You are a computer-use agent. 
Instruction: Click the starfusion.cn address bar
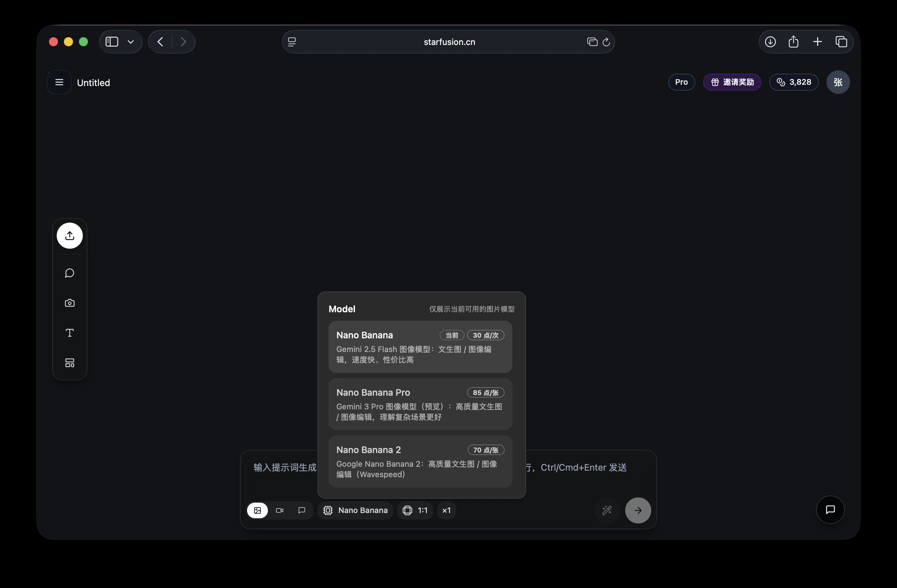[x=449, y=42]
